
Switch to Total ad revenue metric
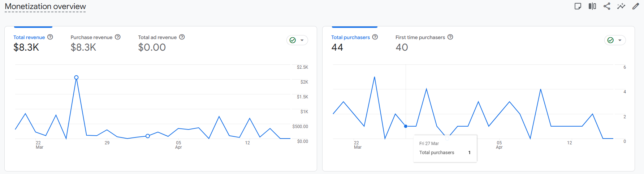[157, 37]
